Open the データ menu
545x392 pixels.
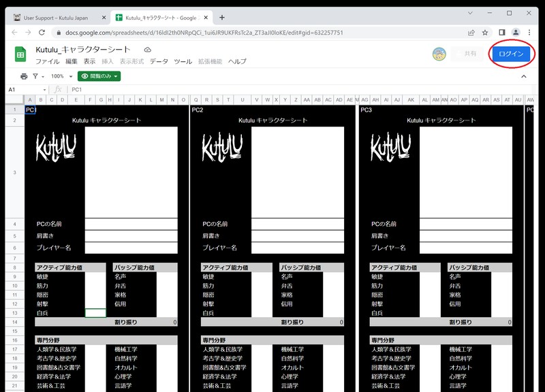[x=159, y=61]
